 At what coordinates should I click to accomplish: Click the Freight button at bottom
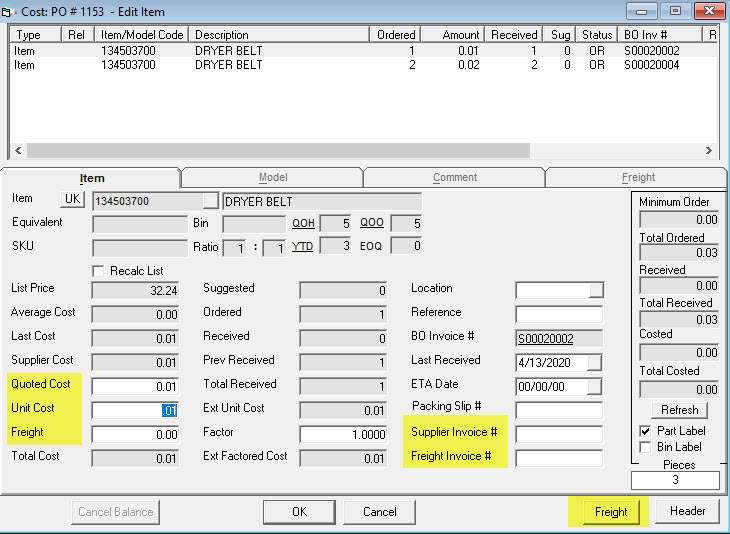point(611,512)
